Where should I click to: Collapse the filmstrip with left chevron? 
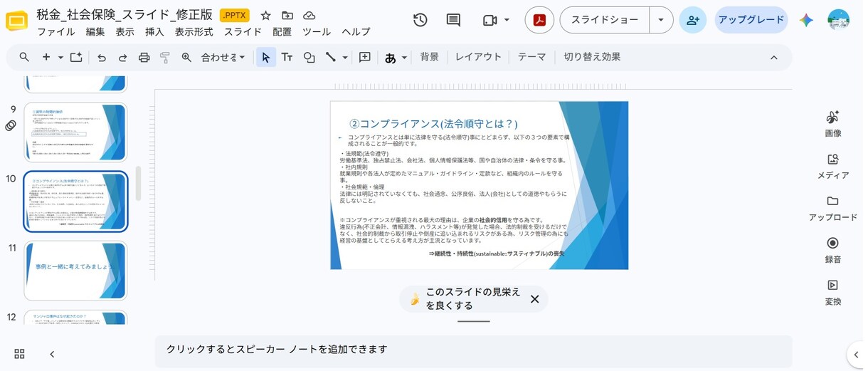click(x=52, y=354)
